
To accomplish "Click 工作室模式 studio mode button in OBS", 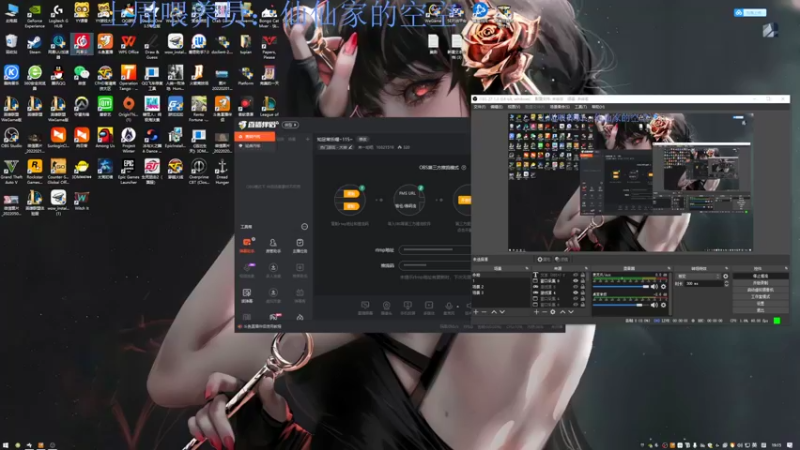I will tap(760, 296).
